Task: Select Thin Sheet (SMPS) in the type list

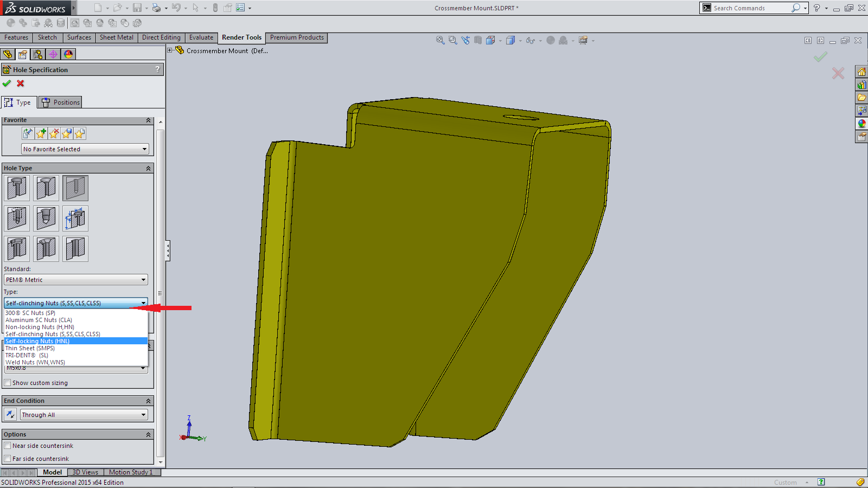Action: [30, 348]
